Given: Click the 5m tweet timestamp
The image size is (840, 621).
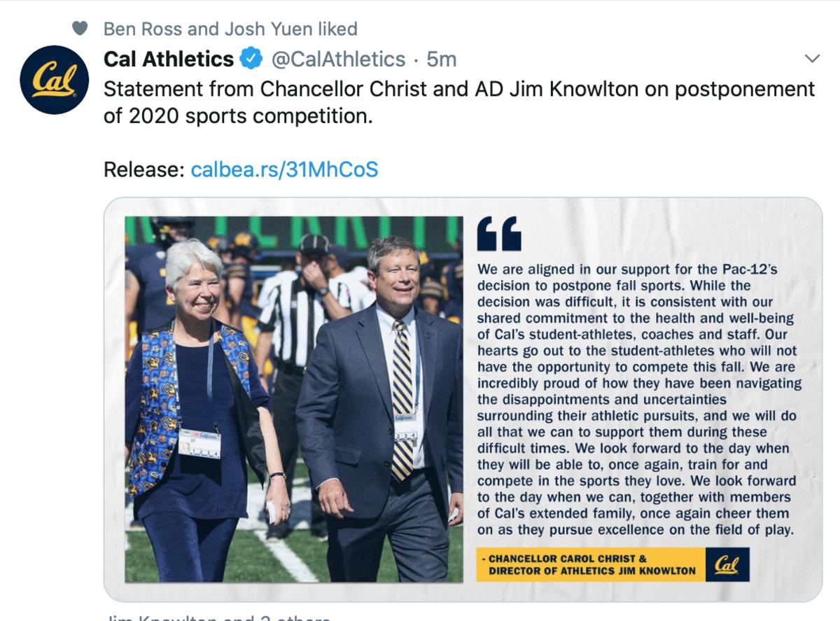Looking at the screenshot, I should [442, 60].
